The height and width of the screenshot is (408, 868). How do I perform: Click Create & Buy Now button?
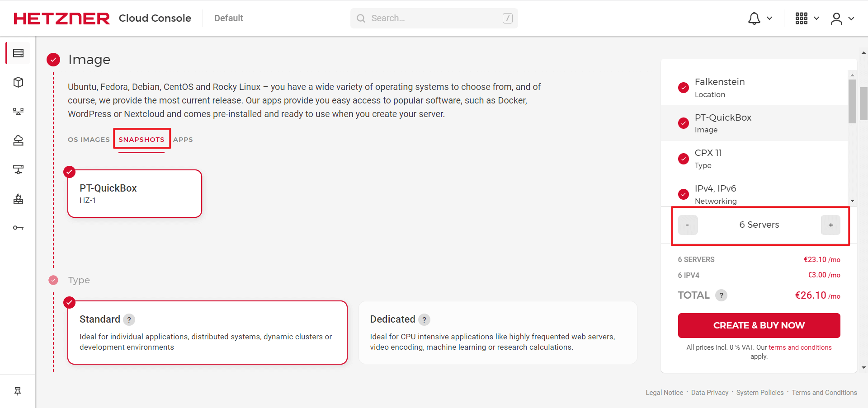point(759,325)
